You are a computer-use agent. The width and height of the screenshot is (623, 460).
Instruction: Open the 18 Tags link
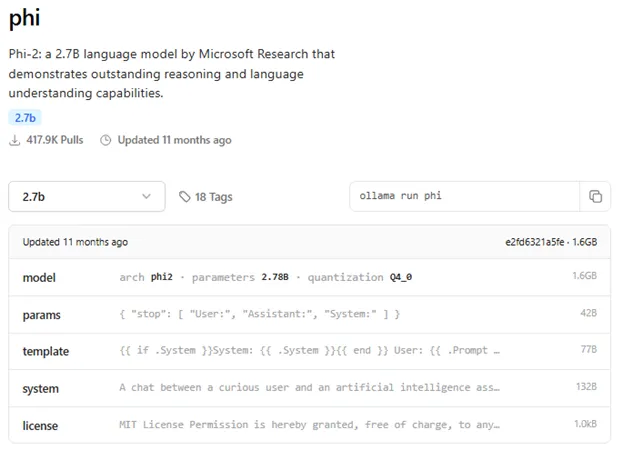212,197
